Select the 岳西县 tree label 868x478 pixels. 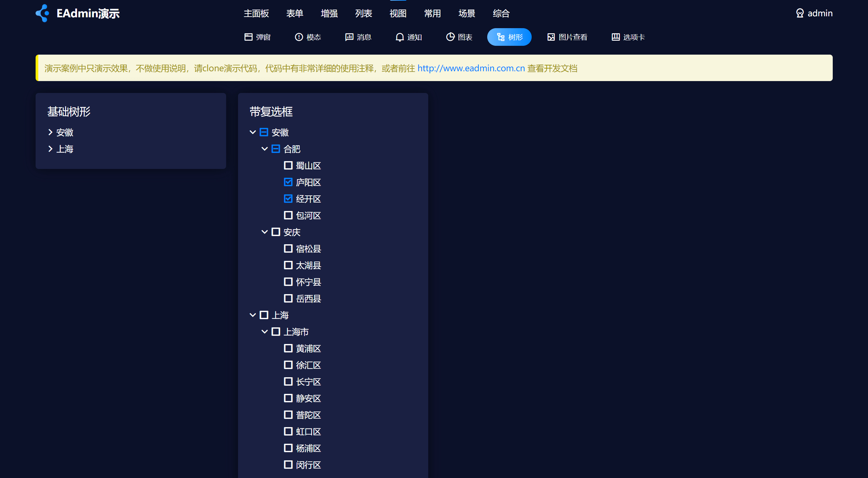pyautogui.click(x=308, y=299)
